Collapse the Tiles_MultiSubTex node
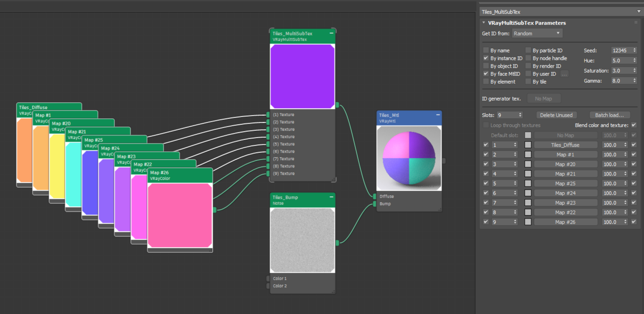Image resolution: width=644 pixels, height=314 pixels. pyautogui.click(x=331, y=33)
